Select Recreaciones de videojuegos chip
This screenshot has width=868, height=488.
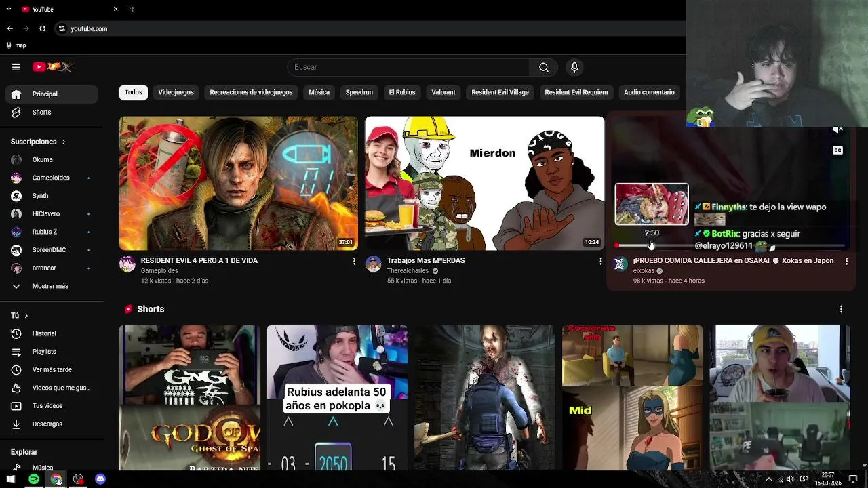252,92
